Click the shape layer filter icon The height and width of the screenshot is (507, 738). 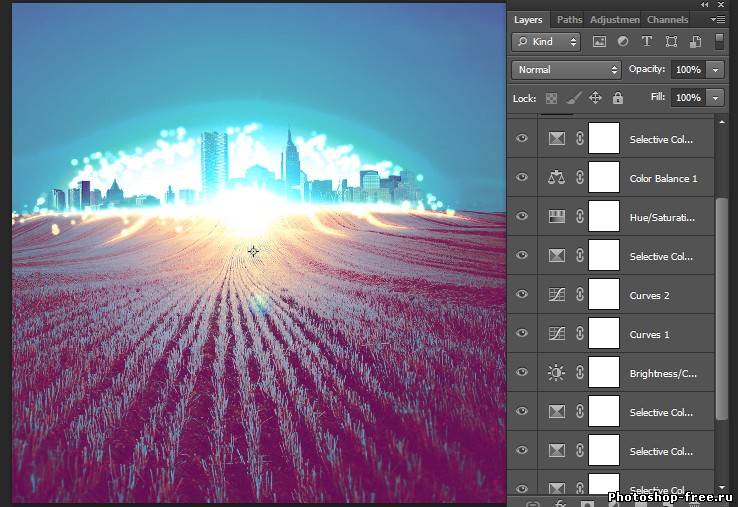point(671,42)
